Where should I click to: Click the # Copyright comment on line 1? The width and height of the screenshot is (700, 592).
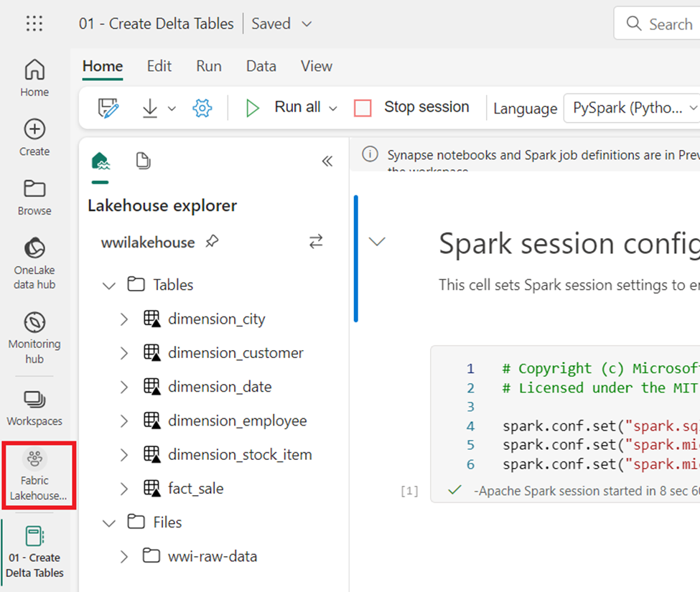(601, 369)
